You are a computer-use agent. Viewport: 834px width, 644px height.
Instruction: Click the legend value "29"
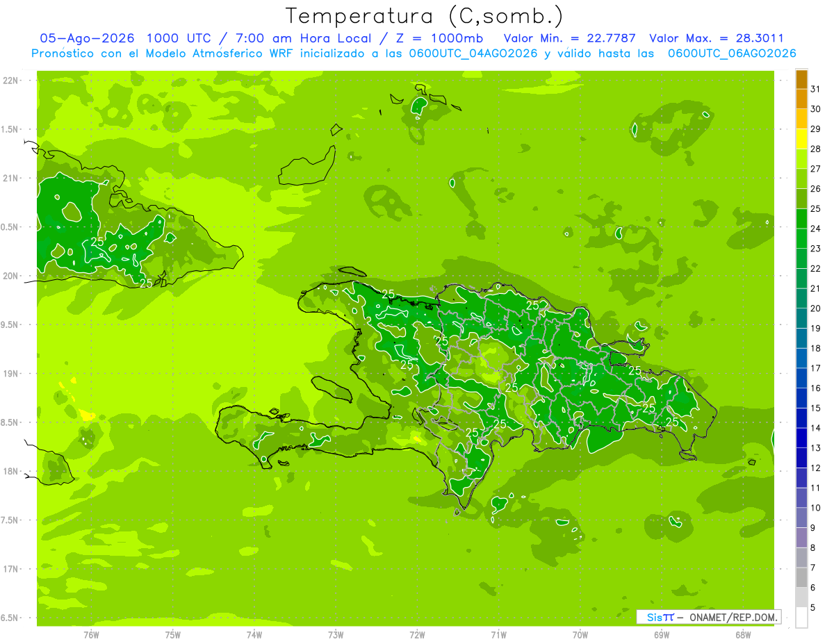tap(815, 129)
